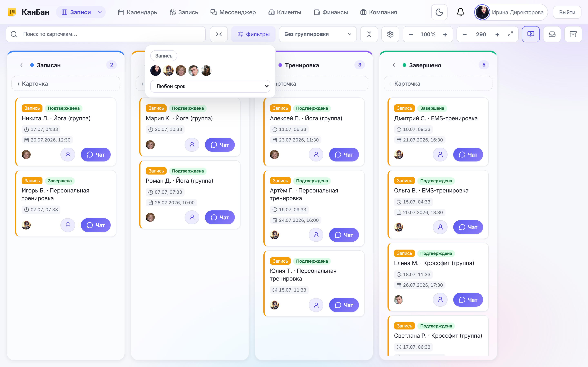
Task: Toggle the Запись type filter chip
Action: point(164,56)
